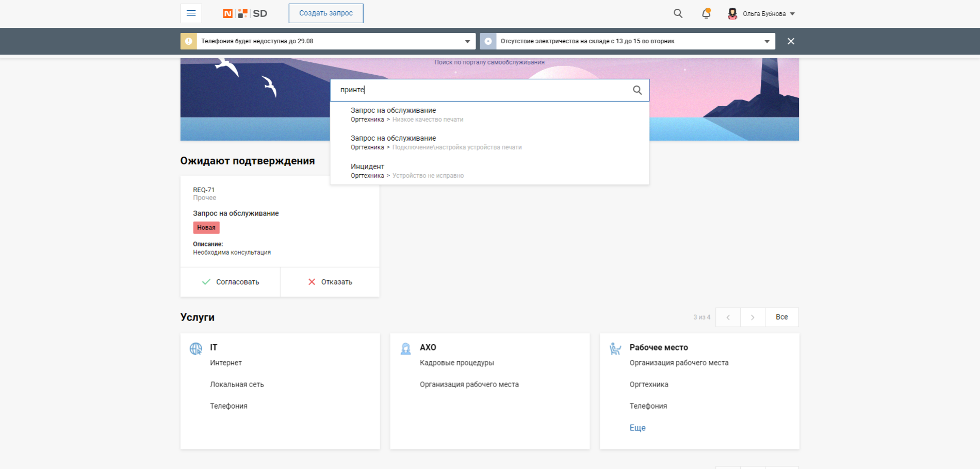Click the '3 из 4' page counter

(701, 317)
